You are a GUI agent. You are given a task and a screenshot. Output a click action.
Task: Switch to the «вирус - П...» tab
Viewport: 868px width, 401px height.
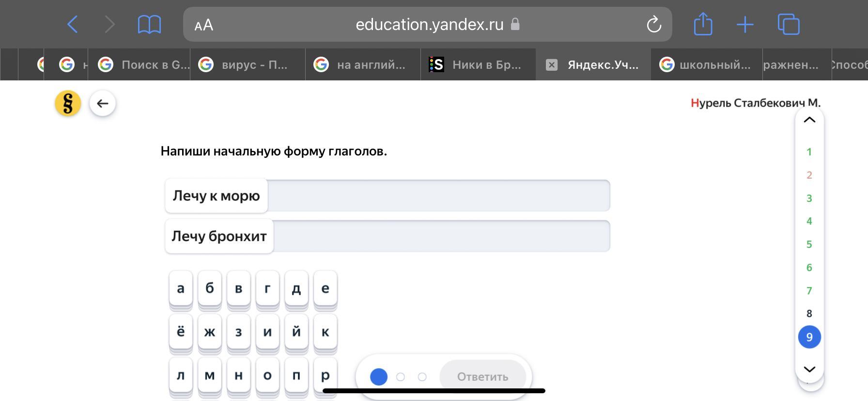248,64
